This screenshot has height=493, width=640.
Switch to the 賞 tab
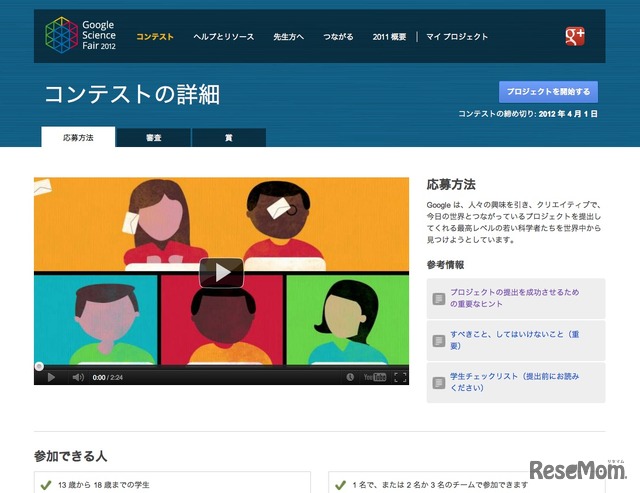coord(229,138)
